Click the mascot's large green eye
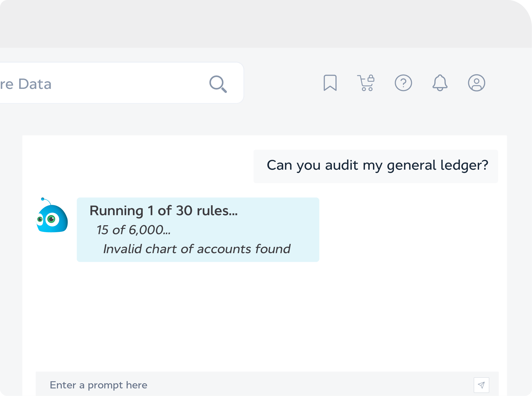The image size is (532, 396). [x=52, y=219]
